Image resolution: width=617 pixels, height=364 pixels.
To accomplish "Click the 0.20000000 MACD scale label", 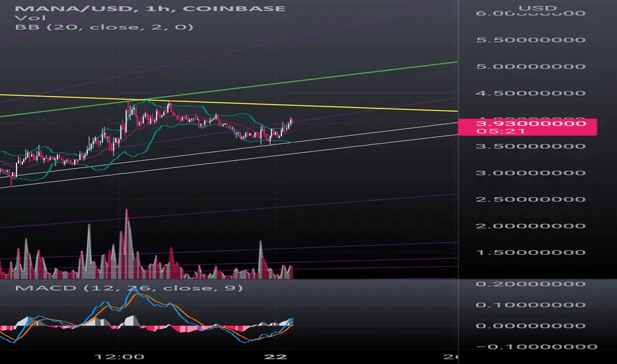I will (530, 284).
